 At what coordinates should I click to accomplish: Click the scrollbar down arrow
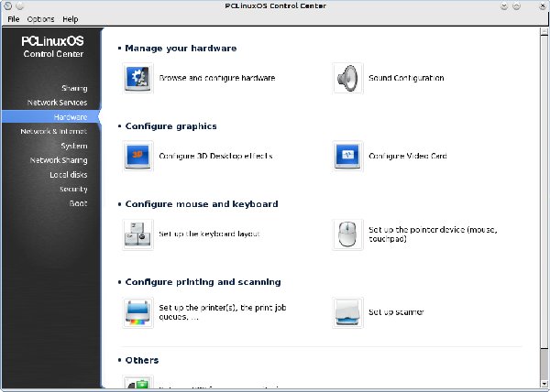pos(544,384)
